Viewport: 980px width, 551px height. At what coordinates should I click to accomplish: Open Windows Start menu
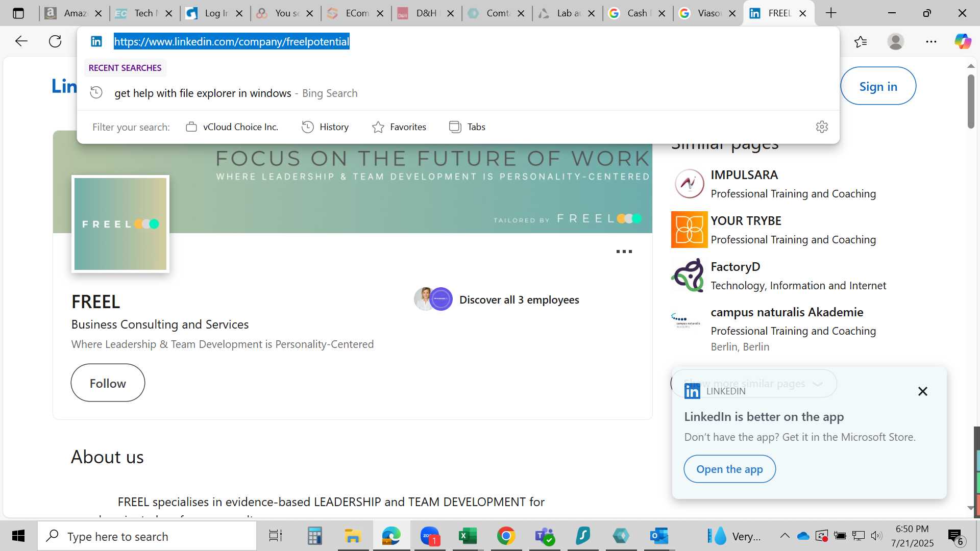pos(18,536)
